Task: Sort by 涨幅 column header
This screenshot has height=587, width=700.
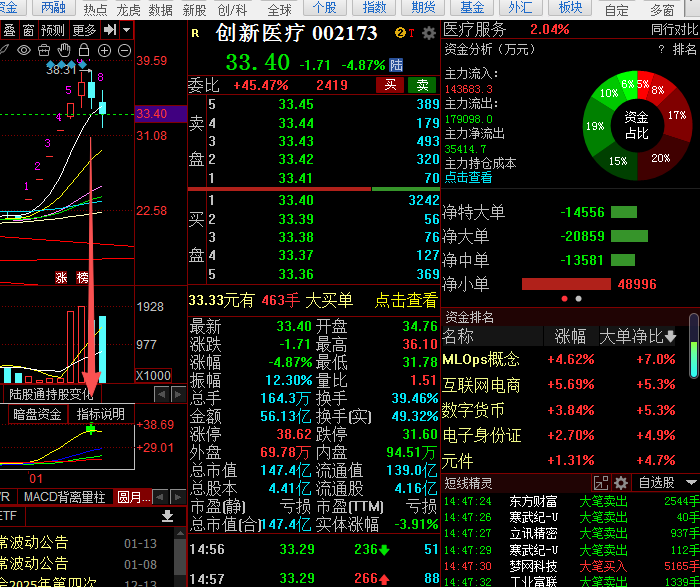Action: (570, 336)
